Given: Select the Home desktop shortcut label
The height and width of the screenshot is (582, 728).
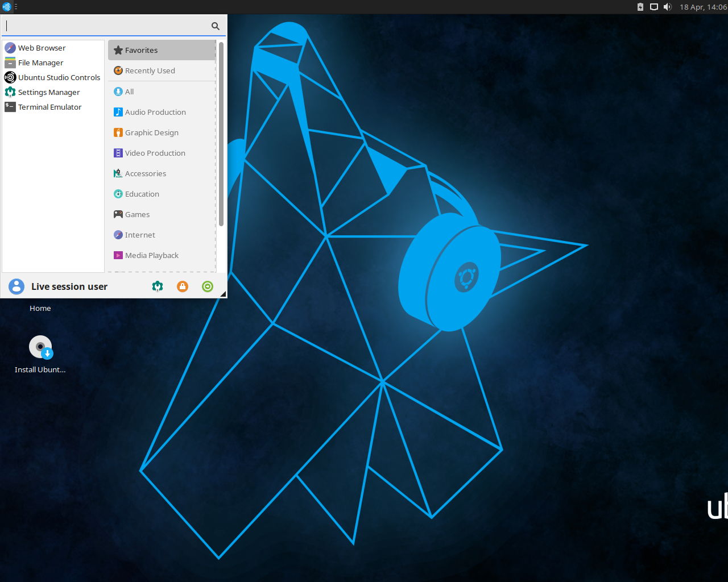Looking at the screenshot, I should point(40,308).
